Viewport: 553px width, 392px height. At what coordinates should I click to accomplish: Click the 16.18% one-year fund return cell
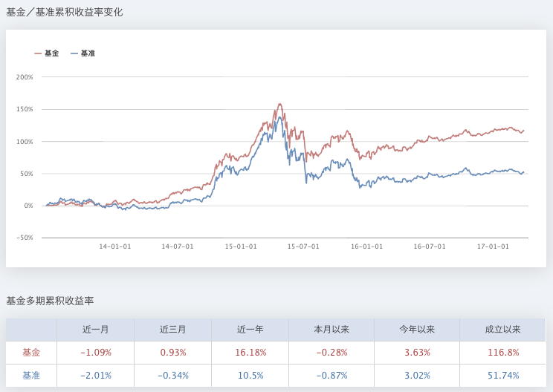(x=250, y=353)
